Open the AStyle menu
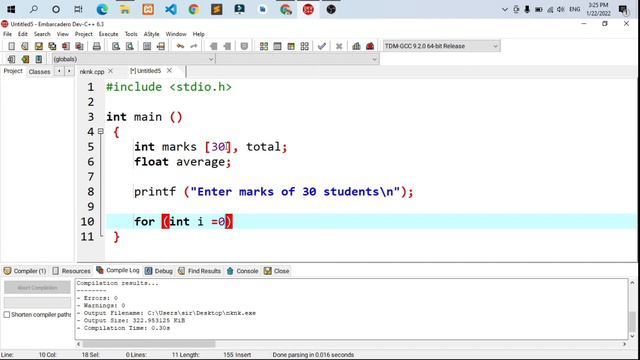 (151, 34)
